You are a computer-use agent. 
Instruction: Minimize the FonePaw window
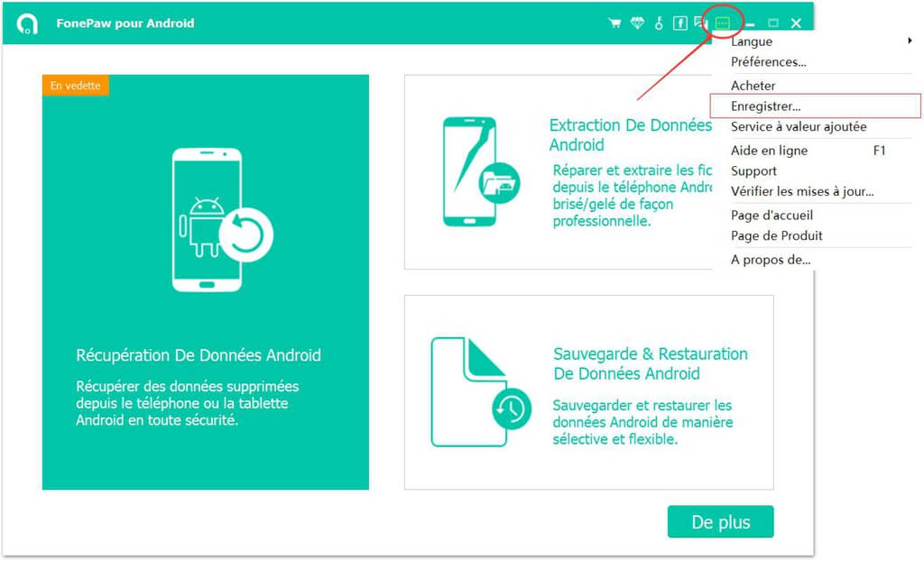[x=750, y=23]
